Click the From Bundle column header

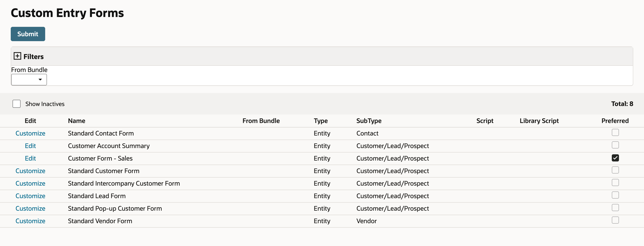tap(261, 121)
